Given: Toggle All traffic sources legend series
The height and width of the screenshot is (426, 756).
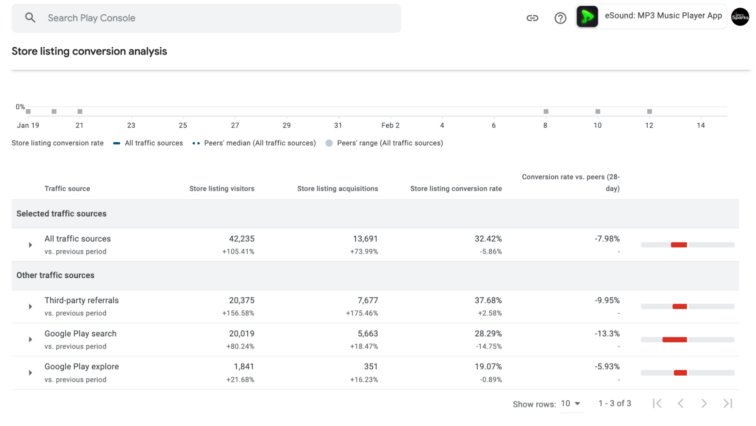Looking at the screenshot, I should point(150,143).
